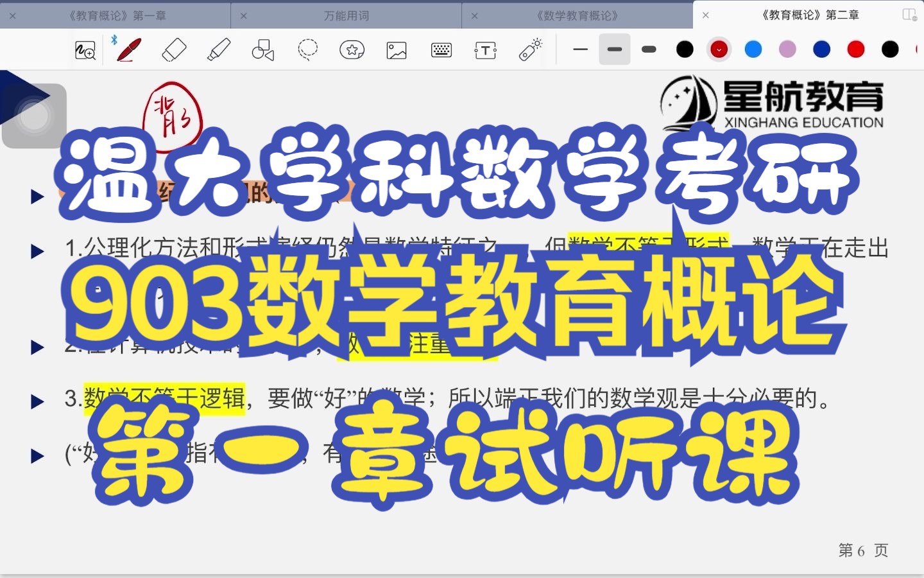The image size is (924, 578).
Task: Select the zoom writing box tool
Action: tap(85, 50)
